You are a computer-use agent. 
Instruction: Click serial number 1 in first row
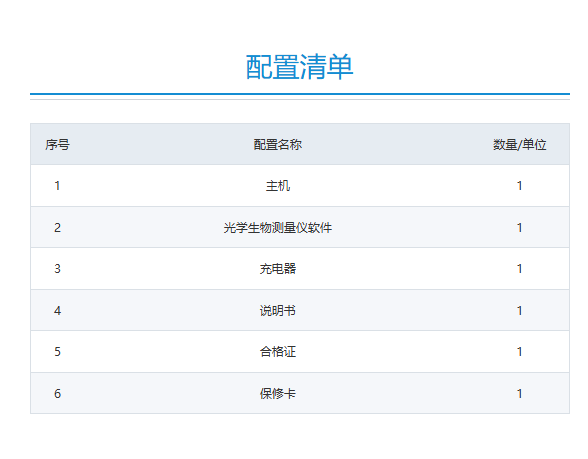pos(57,186)
